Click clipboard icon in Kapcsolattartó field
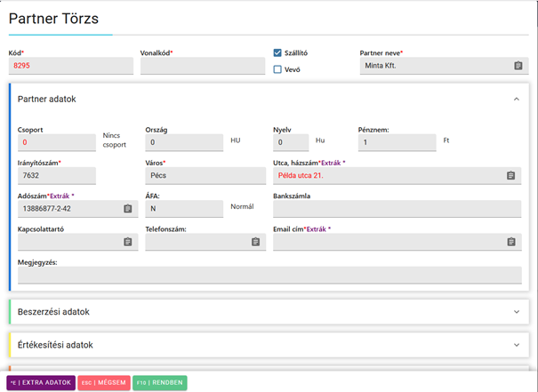Viewport: 538px width, 392px height. (128, 242)
